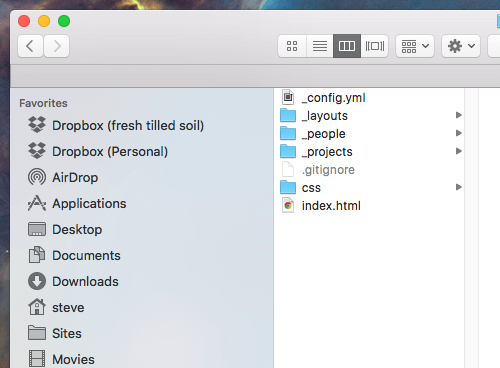500x368 pixels.
Task: Open AirDrop in the sidebar
Action: point(63,177)
